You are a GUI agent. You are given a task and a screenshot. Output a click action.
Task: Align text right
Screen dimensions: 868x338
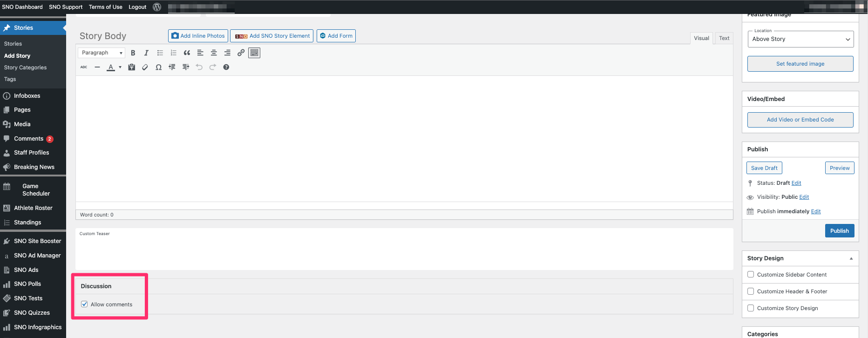227,53
